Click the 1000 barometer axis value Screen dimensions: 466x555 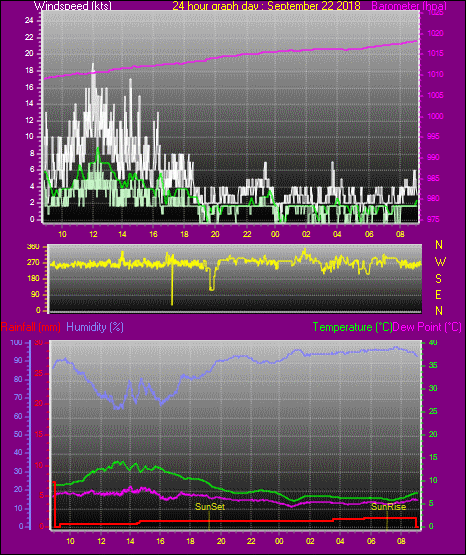coord(435,116)
